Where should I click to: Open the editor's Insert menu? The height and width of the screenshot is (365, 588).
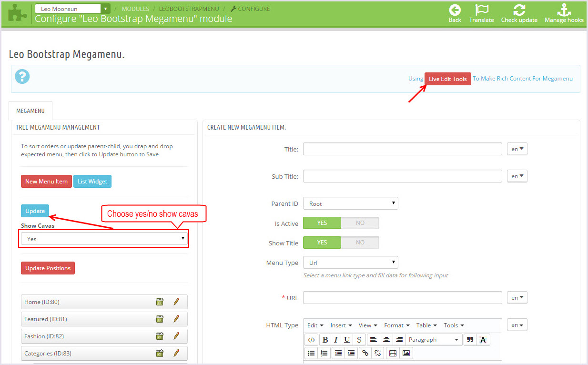341,325
